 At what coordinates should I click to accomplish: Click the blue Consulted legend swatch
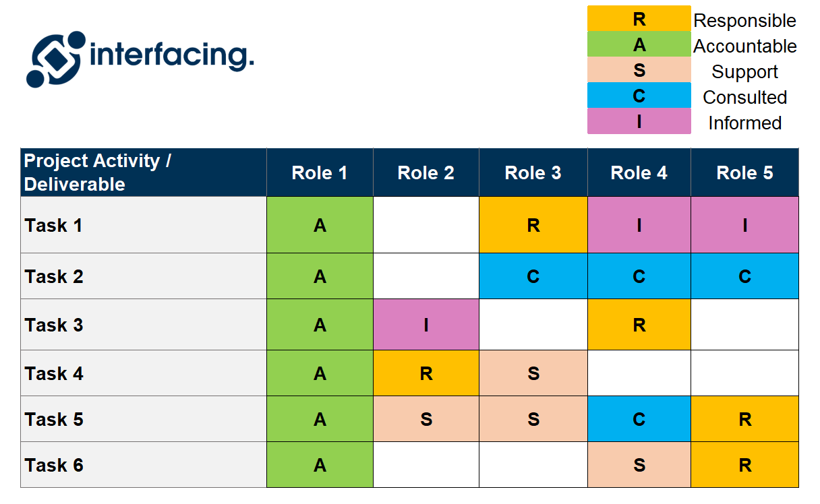639,96
